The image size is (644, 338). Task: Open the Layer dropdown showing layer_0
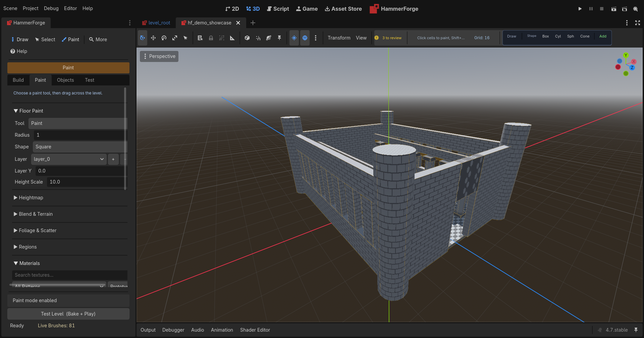click(69, 159)
